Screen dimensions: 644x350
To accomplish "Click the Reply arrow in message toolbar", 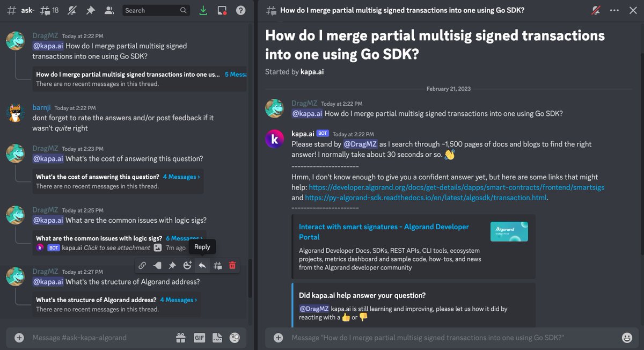I will [202, 265].
